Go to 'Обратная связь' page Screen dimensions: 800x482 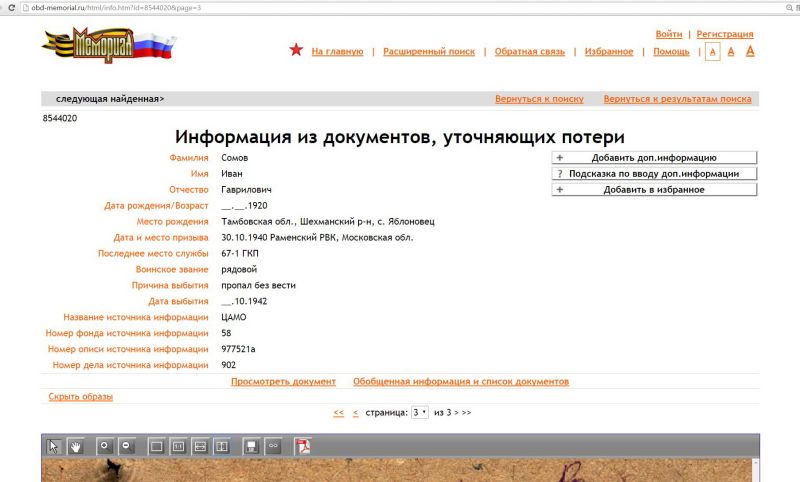point(529,52)
